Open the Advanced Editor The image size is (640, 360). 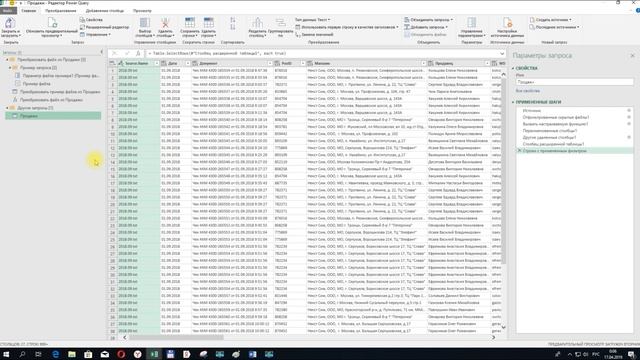pyautogui.click(x=104, y=27)
